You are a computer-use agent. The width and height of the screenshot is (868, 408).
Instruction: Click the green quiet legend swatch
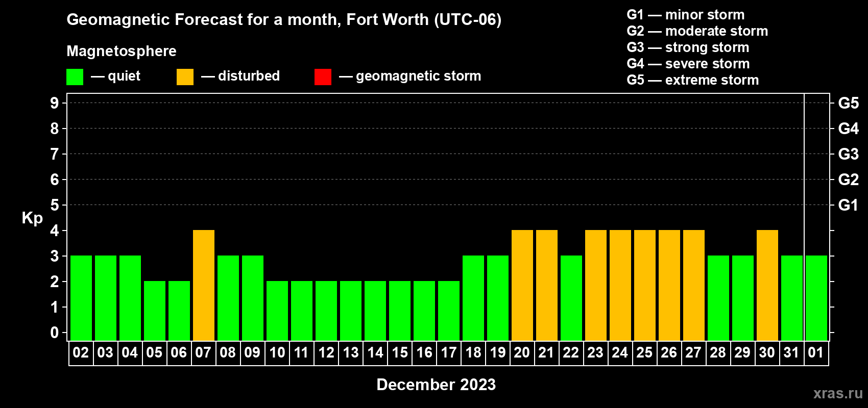coord(75,77)
